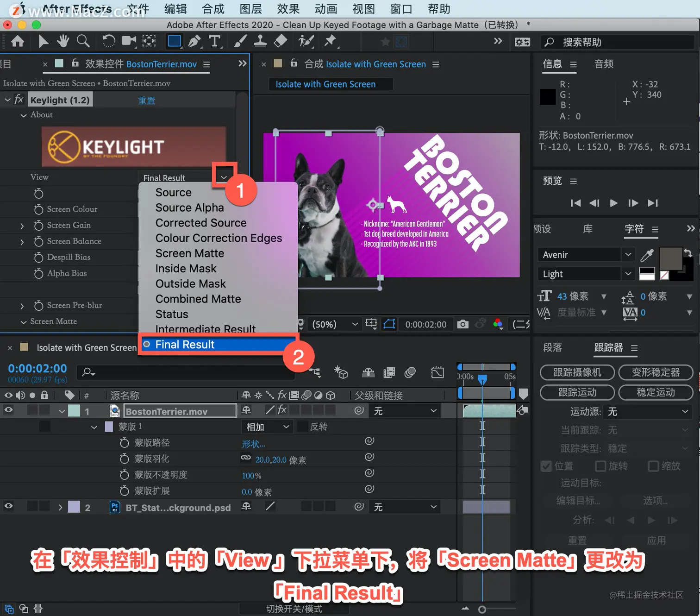Click the 重置 link for Keylight
The height and width of the screenshot is (616, 700).
[x=147, y=100]
